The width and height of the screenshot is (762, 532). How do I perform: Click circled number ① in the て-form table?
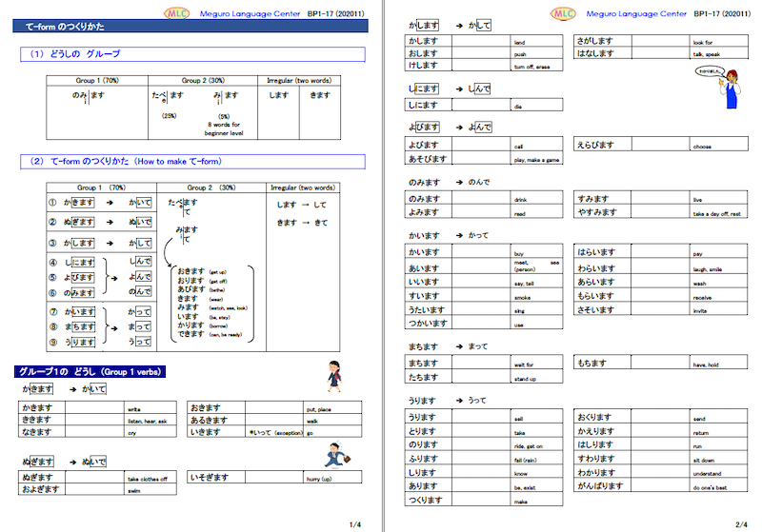click(x=52, y=203)
